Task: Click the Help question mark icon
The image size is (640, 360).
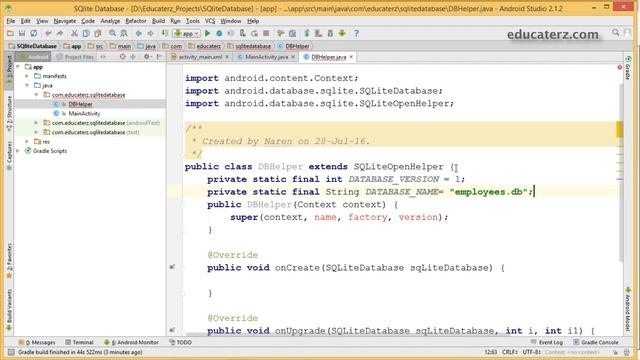Action: coord(356,33)
